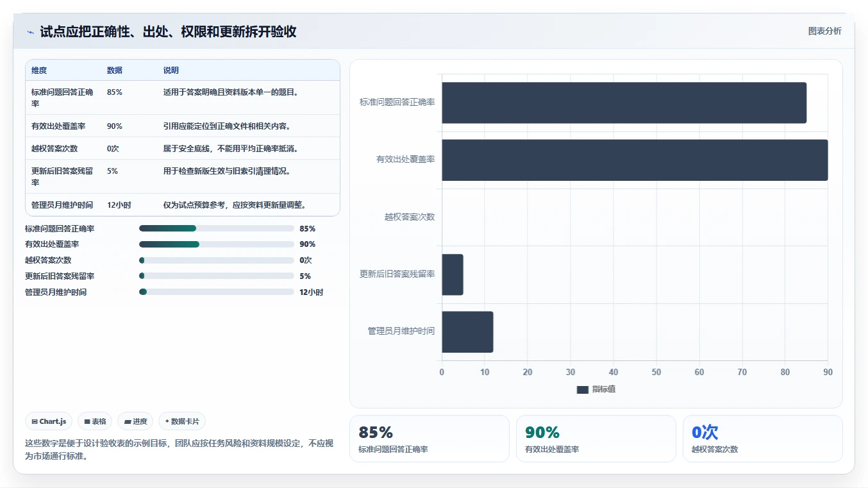Open the 图表分析 label in the header

click(x=824, y=31)
